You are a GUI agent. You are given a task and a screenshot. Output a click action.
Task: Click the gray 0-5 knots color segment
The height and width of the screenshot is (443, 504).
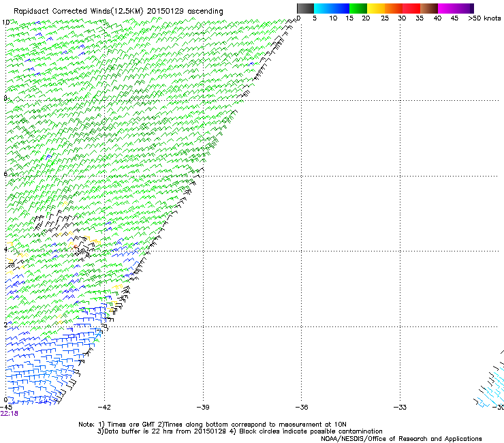pos(305,8)
